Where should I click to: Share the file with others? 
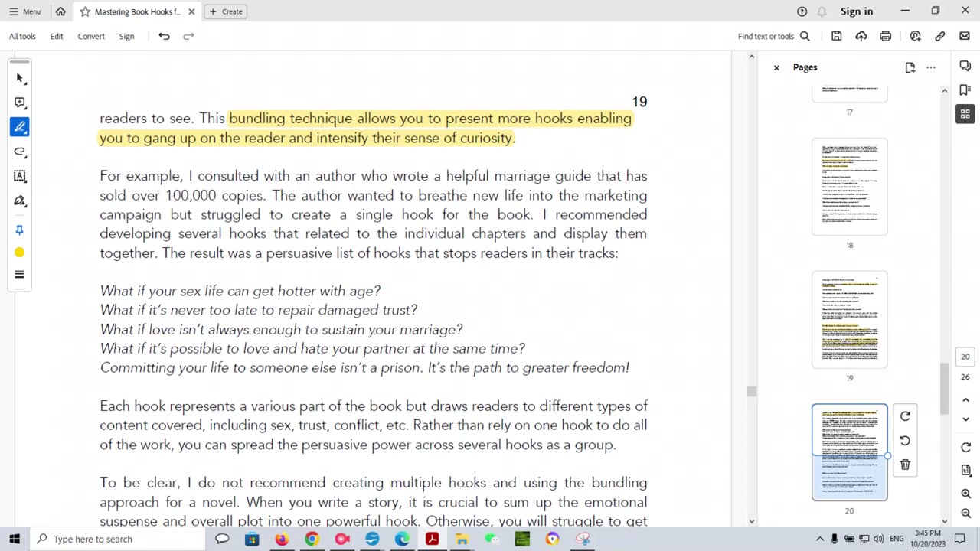916,36
